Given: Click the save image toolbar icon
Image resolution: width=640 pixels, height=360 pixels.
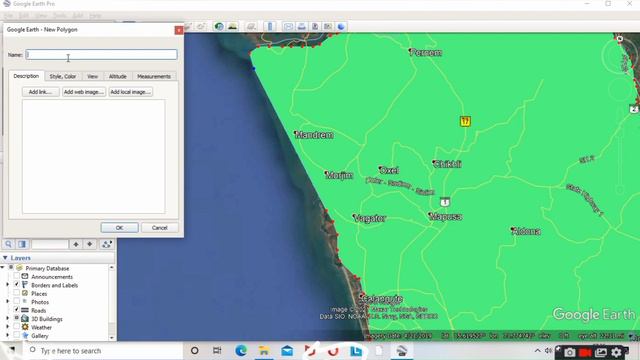Looking at the screenshot, I should click(x=315, y=27).
